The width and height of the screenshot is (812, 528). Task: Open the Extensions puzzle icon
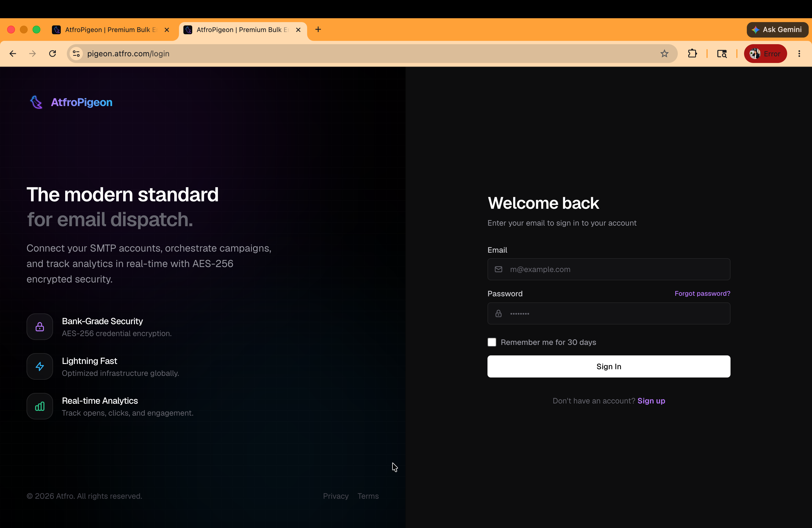pyautogui.click(x=692, y=54)
